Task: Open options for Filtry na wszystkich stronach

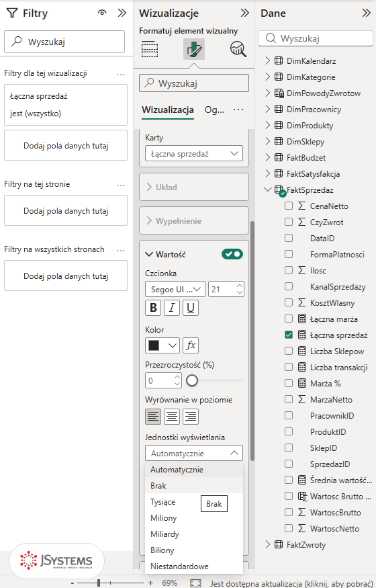Action: [x=121, y=250]
